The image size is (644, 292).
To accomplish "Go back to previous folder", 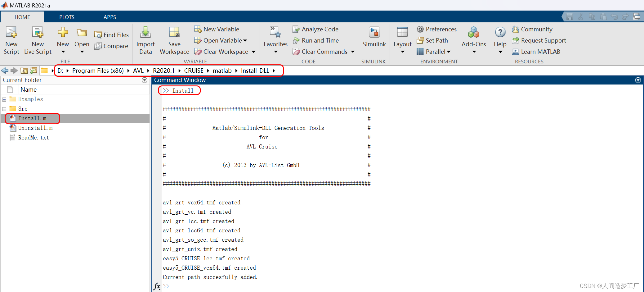I will [x=5, y=71].
